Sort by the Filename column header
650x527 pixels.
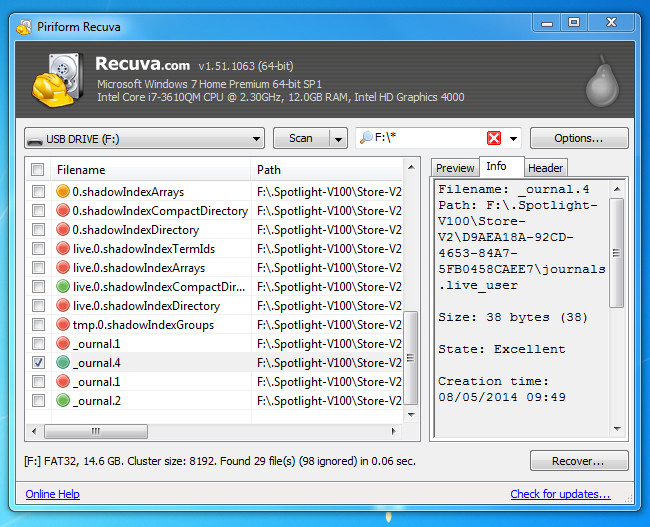[140, 170]
